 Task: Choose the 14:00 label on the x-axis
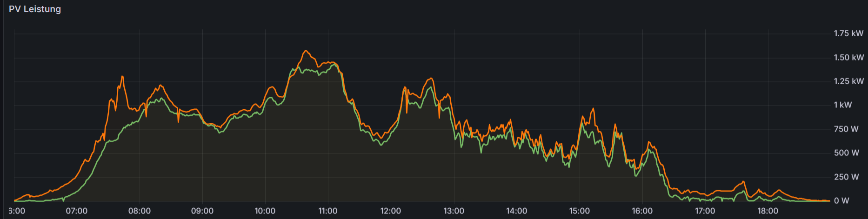click(x=516, y=211)
